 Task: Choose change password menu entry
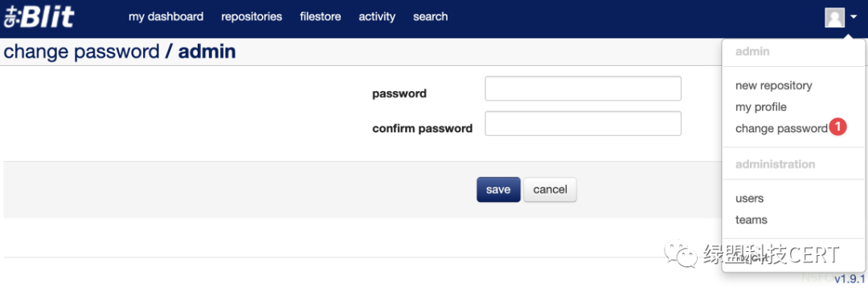click(781, 129)
